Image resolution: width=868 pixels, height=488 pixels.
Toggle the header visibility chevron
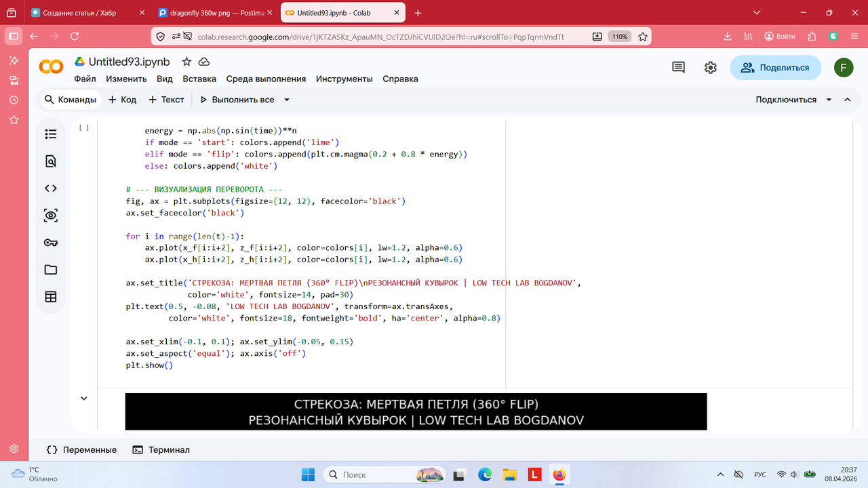click(848, 100)
